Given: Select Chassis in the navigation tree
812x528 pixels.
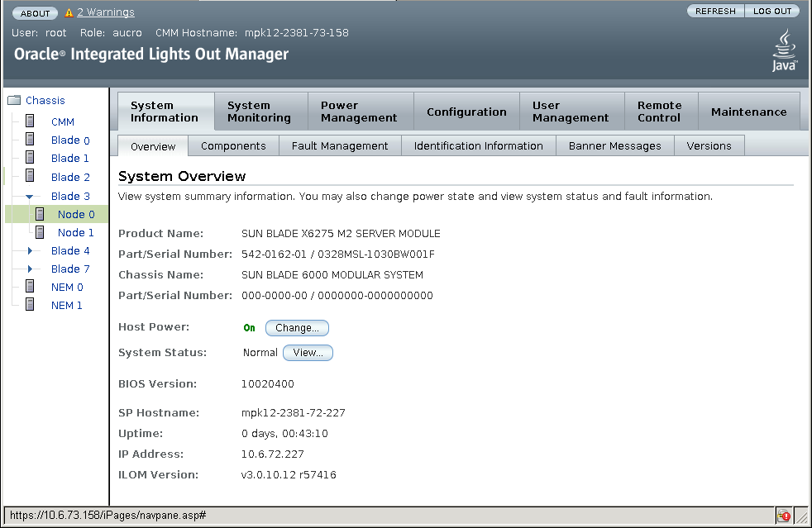Looking at the screenshot, I should [x=45, y=101].
